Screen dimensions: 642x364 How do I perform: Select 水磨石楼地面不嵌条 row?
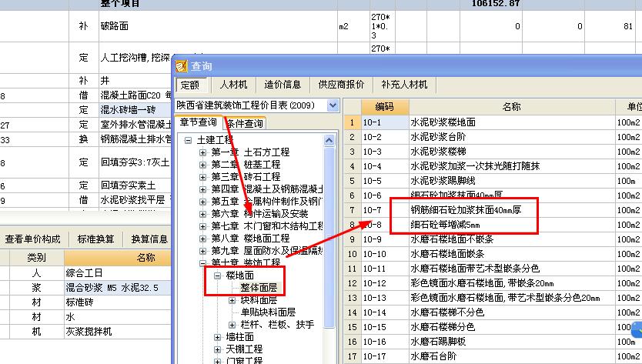pos(491,239)
